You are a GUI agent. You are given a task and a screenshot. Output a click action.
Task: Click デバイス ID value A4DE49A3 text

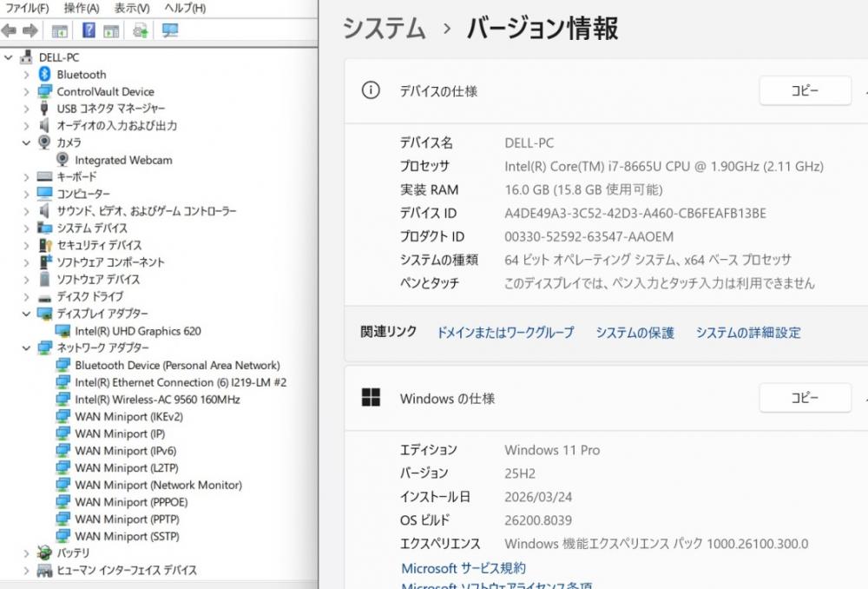tap(635, 214)
